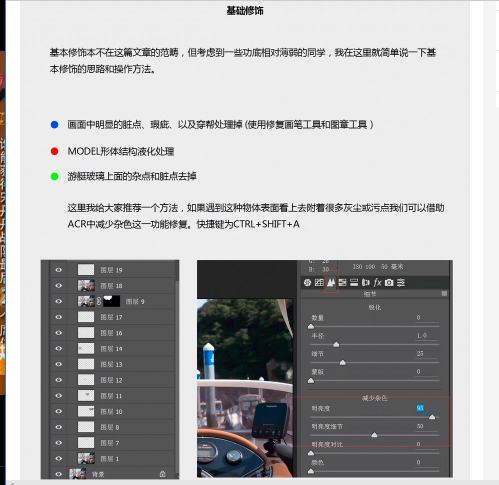Image resolution: width=499 pixels, height=485 pixels.
Task: Click the lock icon on the 背景 layer
Action: click(163, 474)
